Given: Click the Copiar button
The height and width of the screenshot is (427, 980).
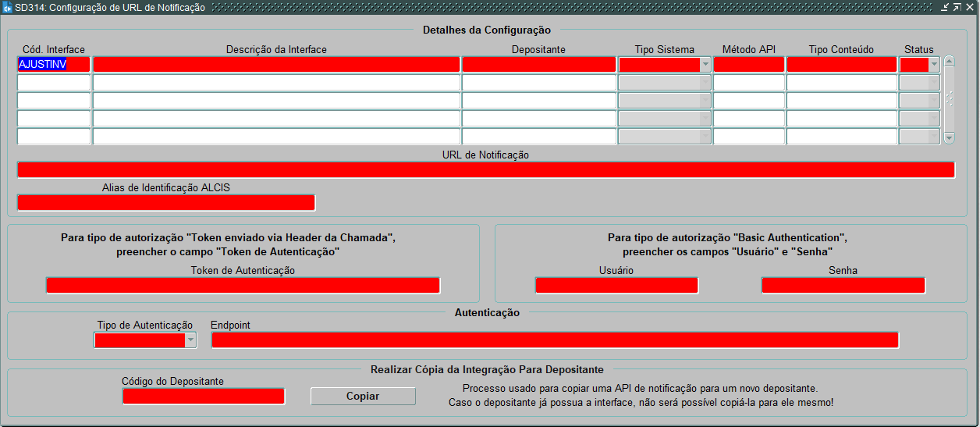Looking at the screenshot, I should pyautogui.click(x=363, y=396).
